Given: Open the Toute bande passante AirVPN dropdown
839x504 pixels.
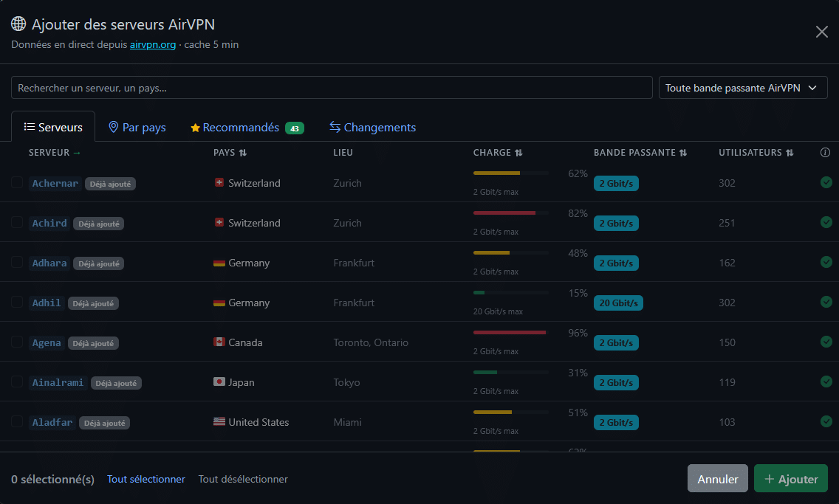Looking at the screenshot, I should pyautogui.click(x=743, y=88).
